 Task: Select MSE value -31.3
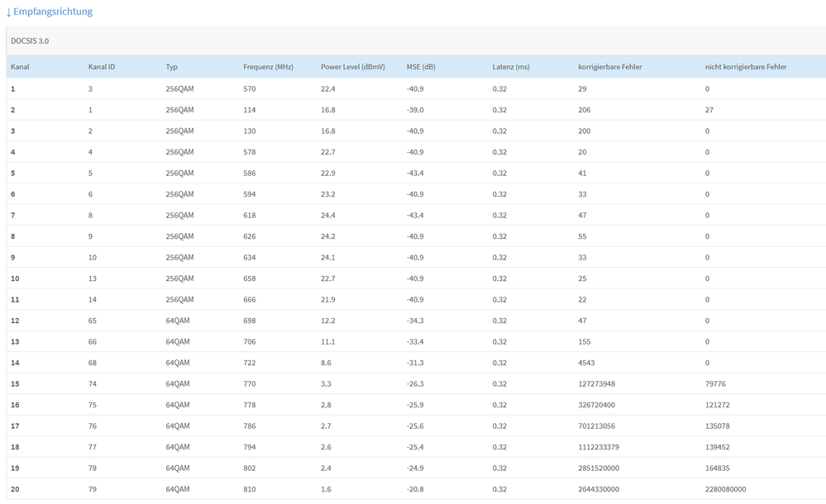tap(415, 363)
